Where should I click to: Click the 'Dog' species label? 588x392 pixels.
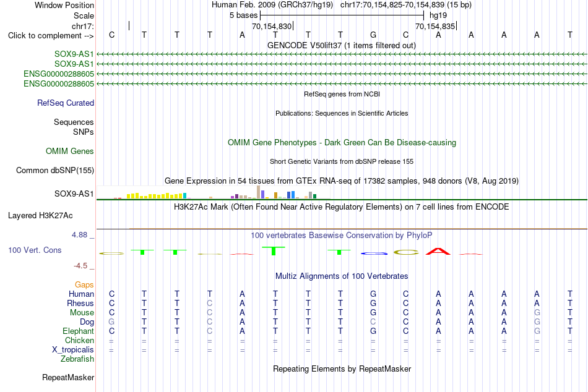tap(87, 322)
